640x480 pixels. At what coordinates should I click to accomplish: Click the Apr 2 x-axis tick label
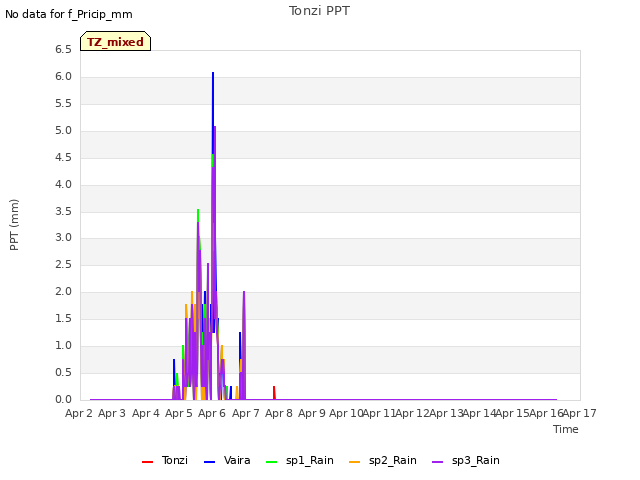click(79, 413)
